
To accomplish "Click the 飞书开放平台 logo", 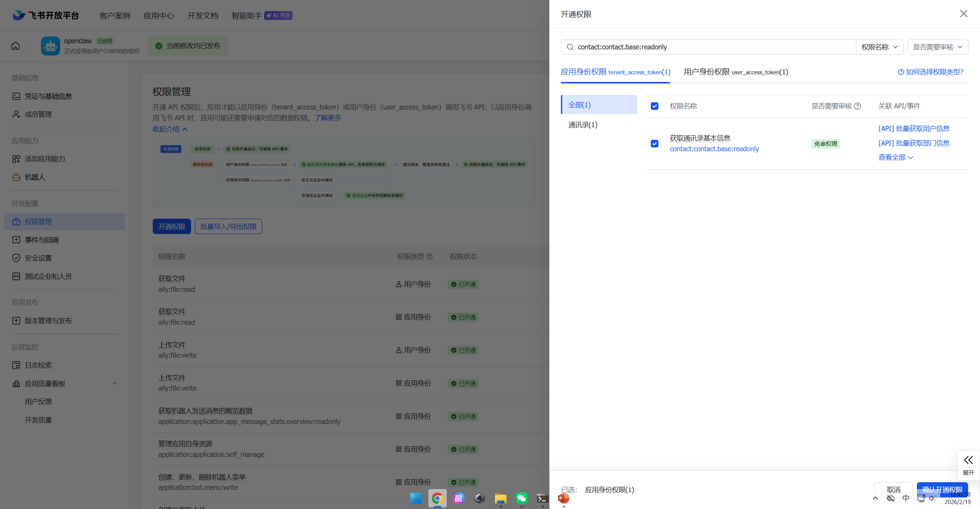I will point(46,15).
